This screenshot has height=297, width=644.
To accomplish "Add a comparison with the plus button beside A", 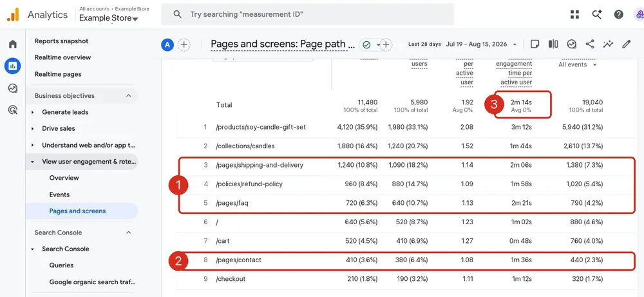I will pyautogui.click(x=184, y=44).
